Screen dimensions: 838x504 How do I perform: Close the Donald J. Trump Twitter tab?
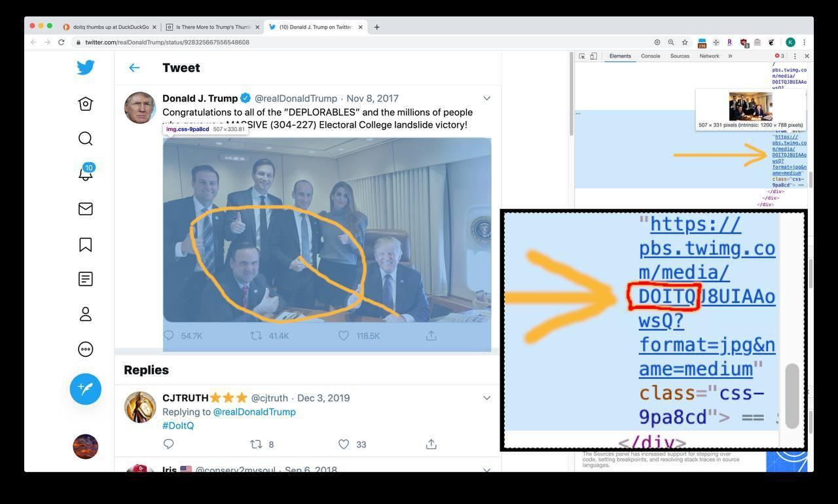pos(360,27)
